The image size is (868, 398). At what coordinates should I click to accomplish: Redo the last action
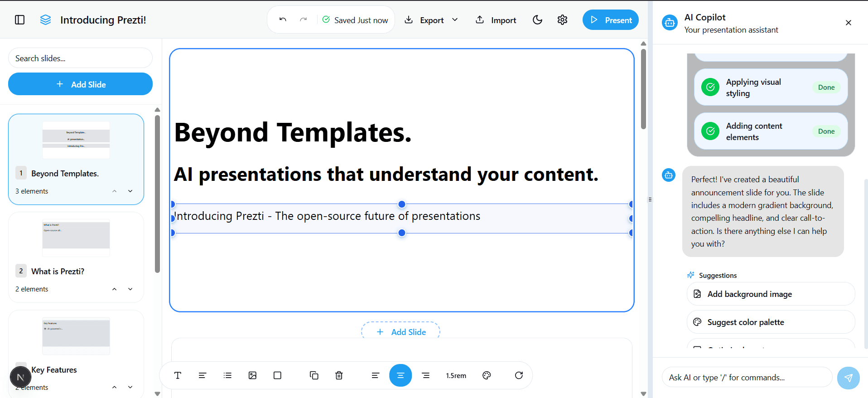pos(304,19)
